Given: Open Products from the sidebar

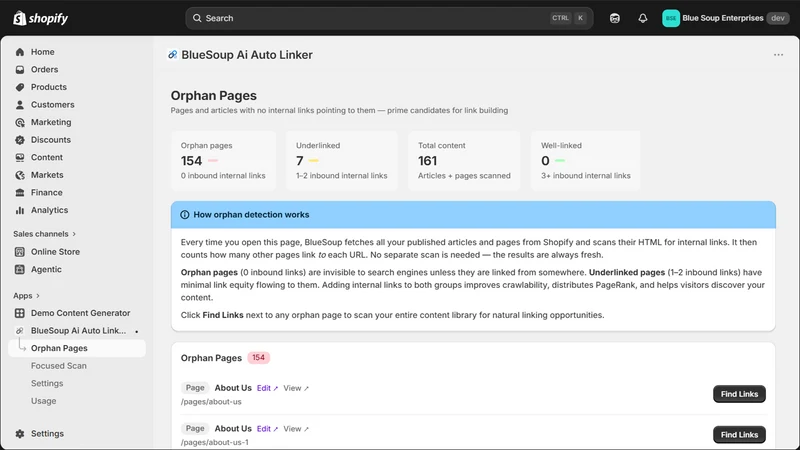Looking at the screenshot, I should pyautogui.click(x=48, y=87).
